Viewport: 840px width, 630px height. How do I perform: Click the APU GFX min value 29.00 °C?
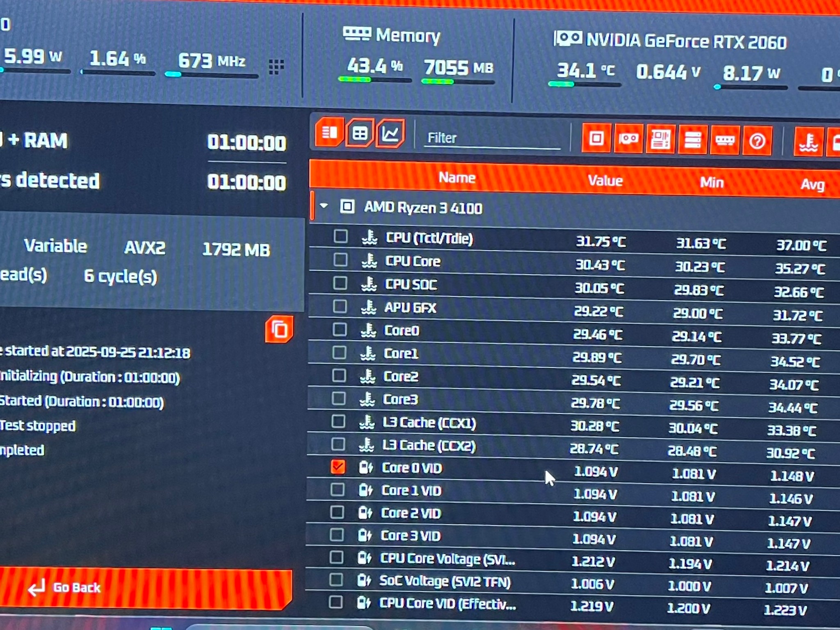698,314
